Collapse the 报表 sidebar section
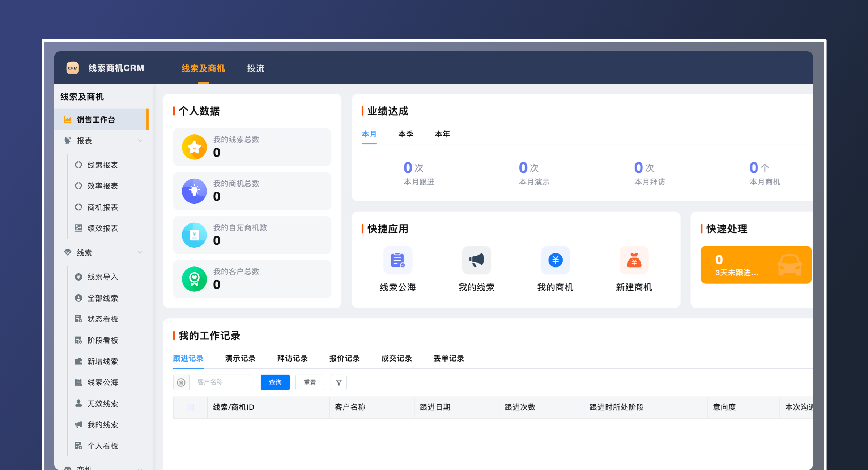Image resolution: width=868 pixels, height=470 pixels. (140, 141)
